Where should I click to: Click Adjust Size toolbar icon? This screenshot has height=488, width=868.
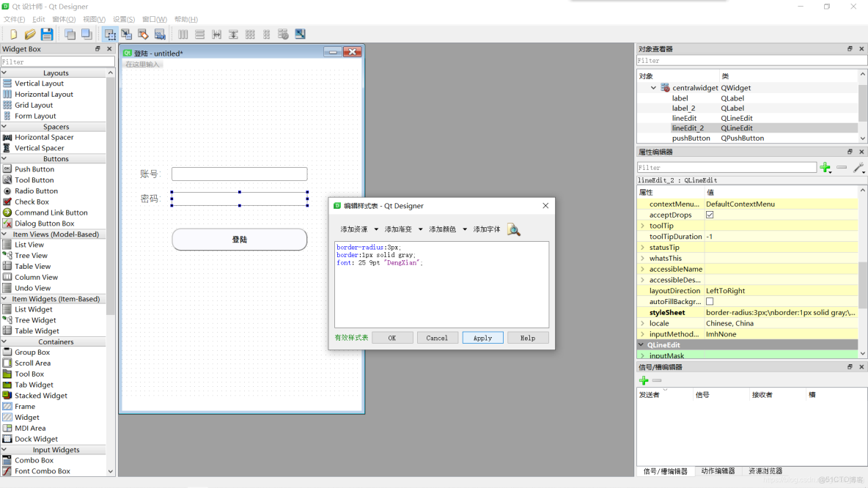301,34
